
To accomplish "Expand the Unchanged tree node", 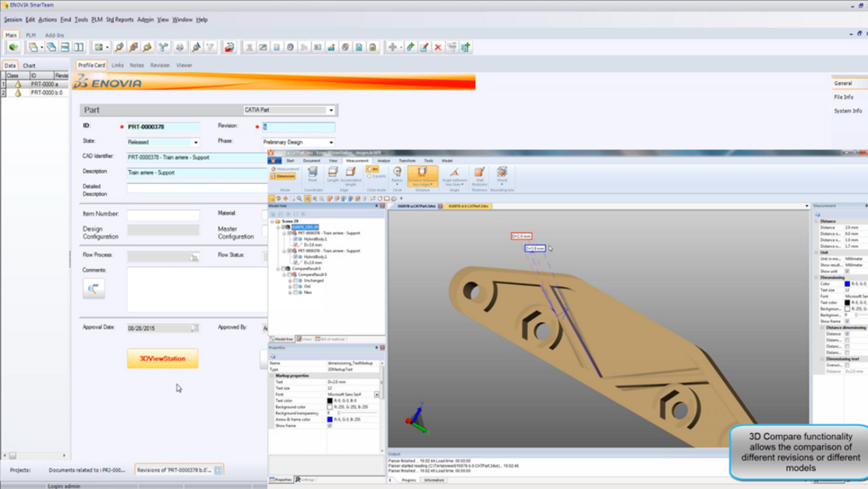I will 290,280.
